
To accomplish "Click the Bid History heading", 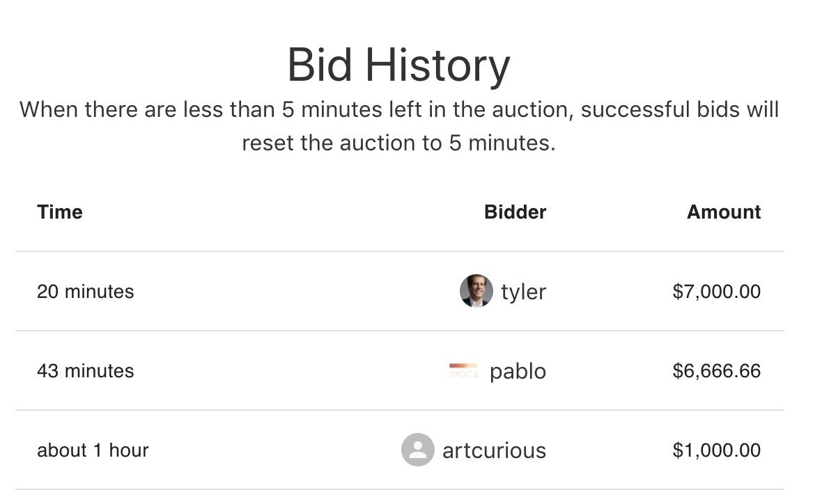I will pyautogui.click(x=398, y=65).
